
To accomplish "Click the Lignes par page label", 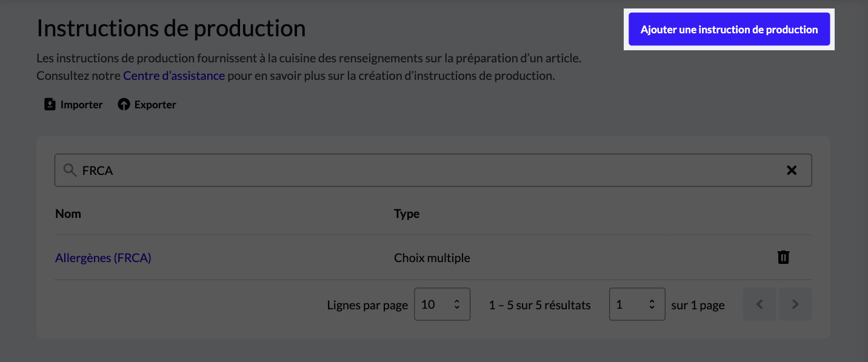I will click(367, 305).
